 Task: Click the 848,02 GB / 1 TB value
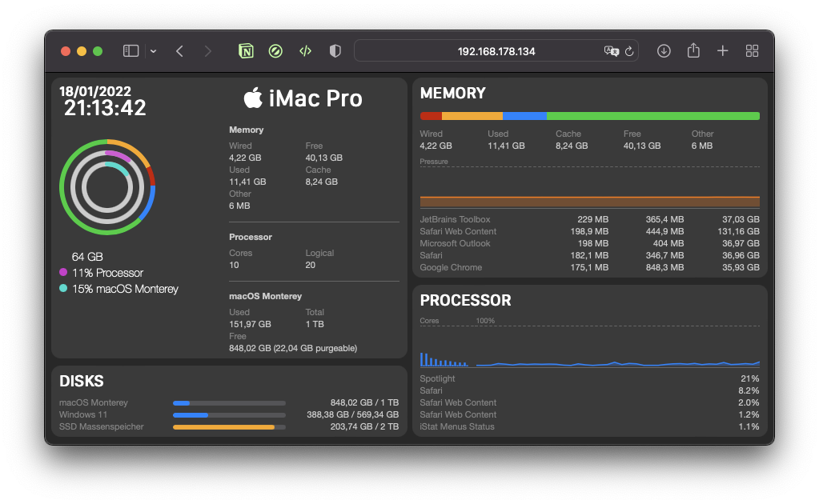(x=364, y=402)
